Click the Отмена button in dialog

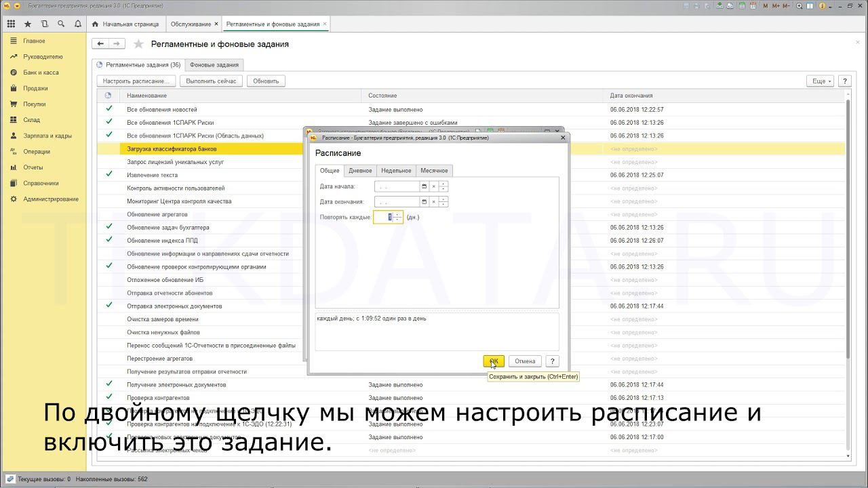pos(525,361)
